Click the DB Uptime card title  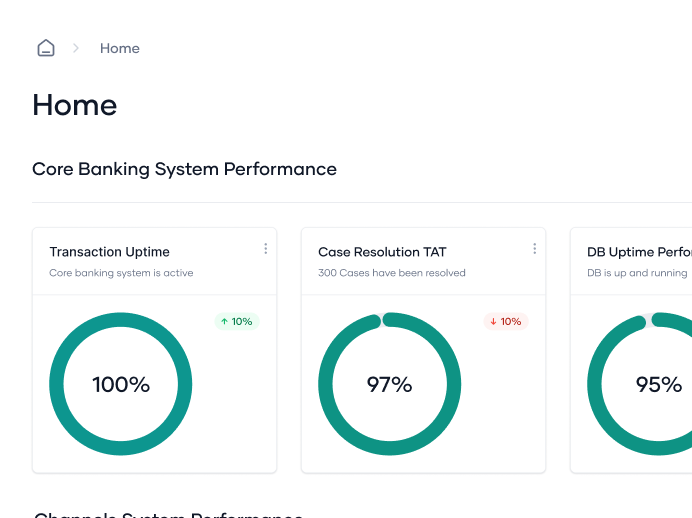coord(640,252)
